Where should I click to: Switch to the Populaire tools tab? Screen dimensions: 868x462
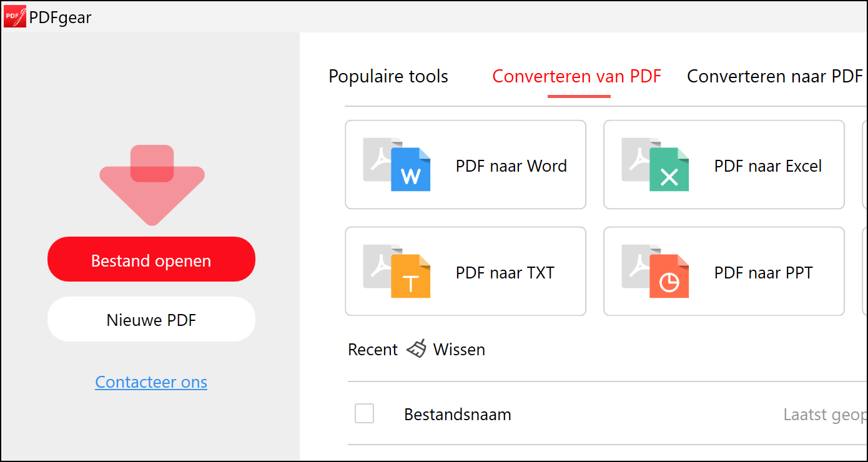[x=388, y=76]
